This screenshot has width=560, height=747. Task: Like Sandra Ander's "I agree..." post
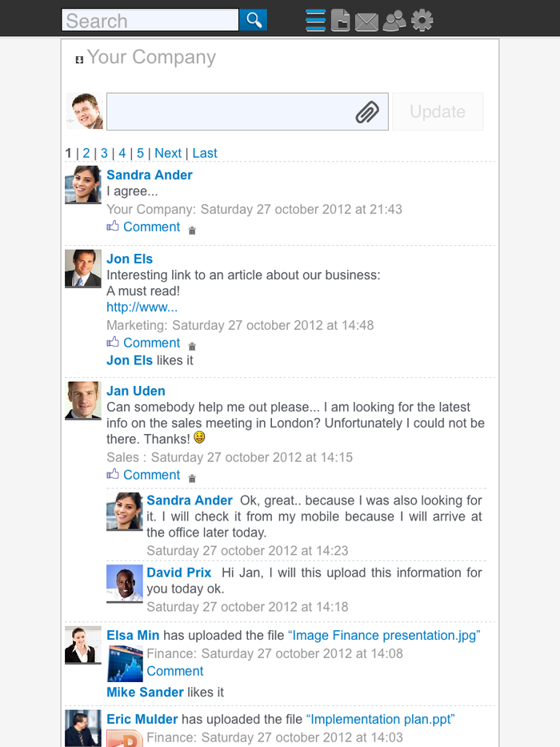[x=113, y=227]
